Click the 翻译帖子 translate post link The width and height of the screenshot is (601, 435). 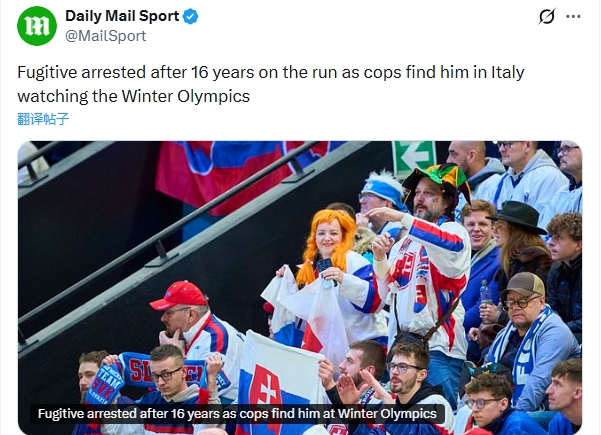[x=43, y=118]
